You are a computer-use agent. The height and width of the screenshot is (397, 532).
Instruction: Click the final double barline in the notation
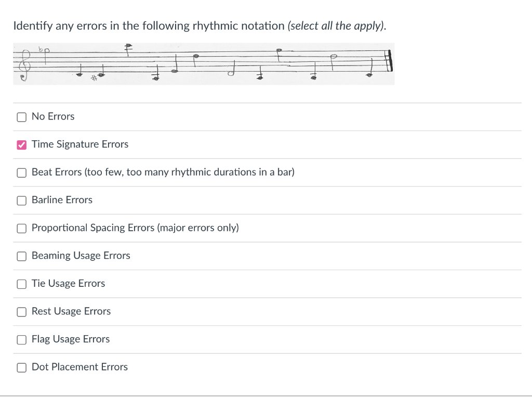click(388, 62)
